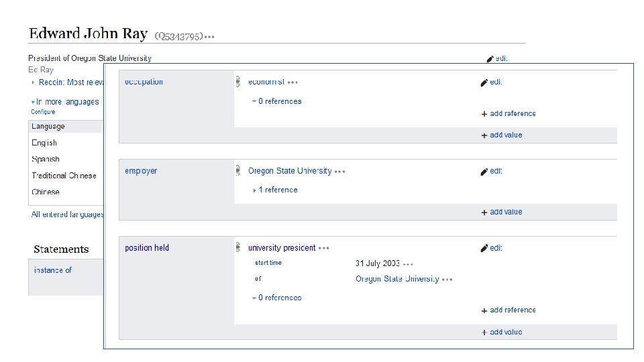Open the instance of property link
The height and width of the screenshot is (362, 644).
click(53, 270)
